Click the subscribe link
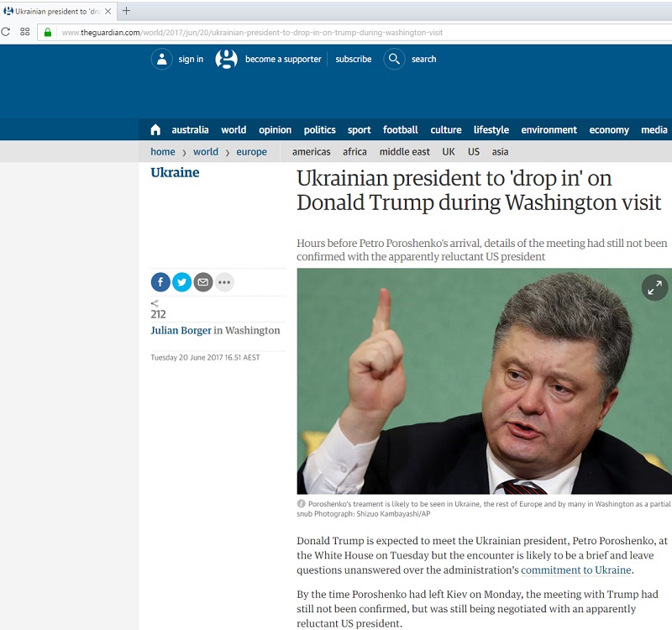672x630 pixels. [354, 59]
